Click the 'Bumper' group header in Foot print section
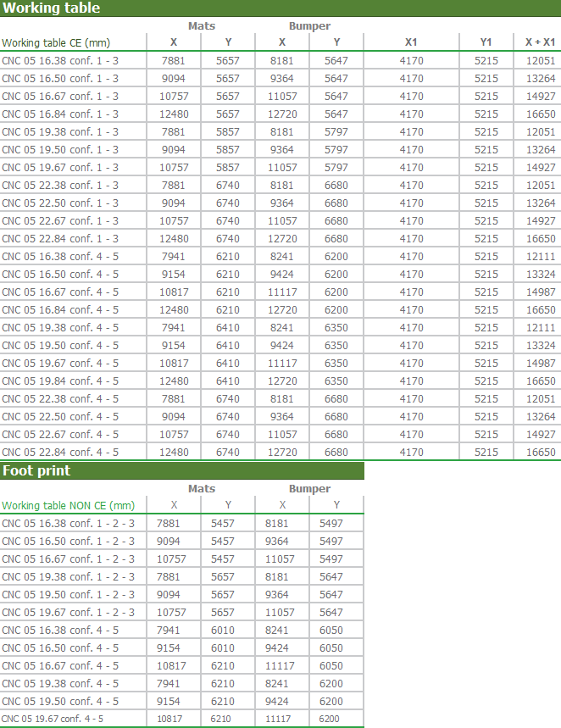 click(310, 489)
